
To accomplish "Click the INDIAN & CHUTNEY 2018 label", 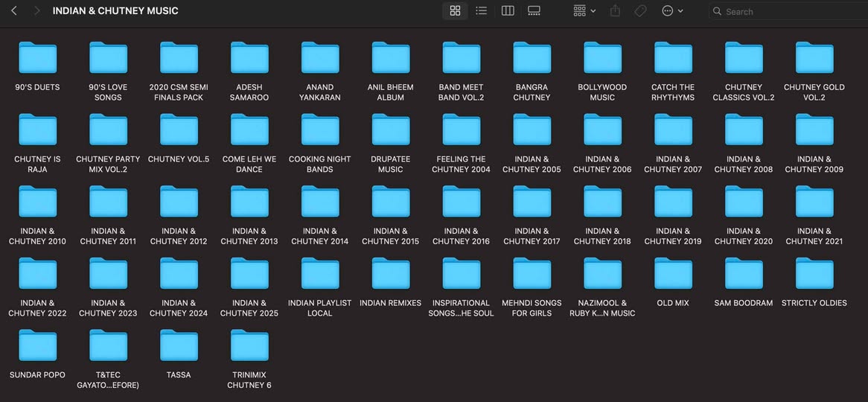I will point(602,237).
